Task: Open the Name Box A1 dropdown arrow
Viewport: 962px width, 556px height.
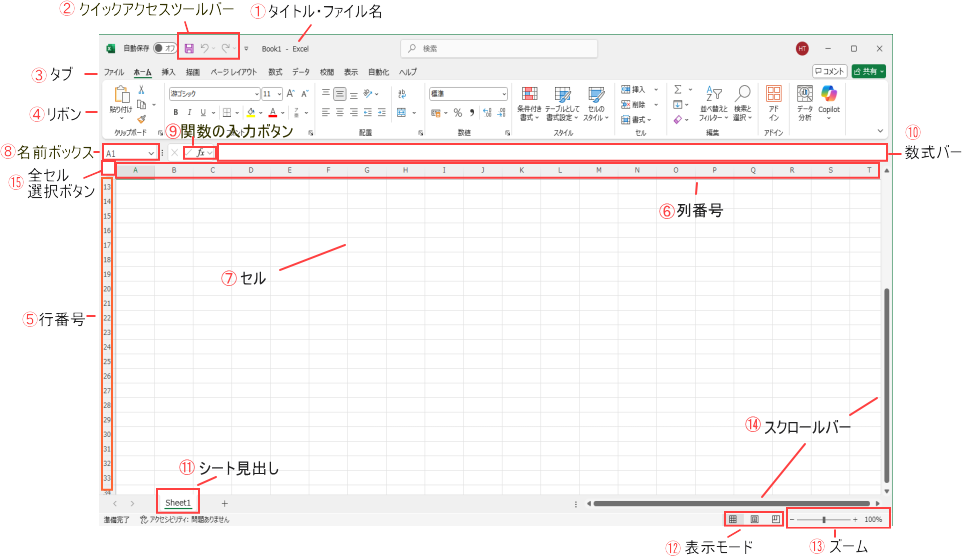Action: click(x=151, y=153)
